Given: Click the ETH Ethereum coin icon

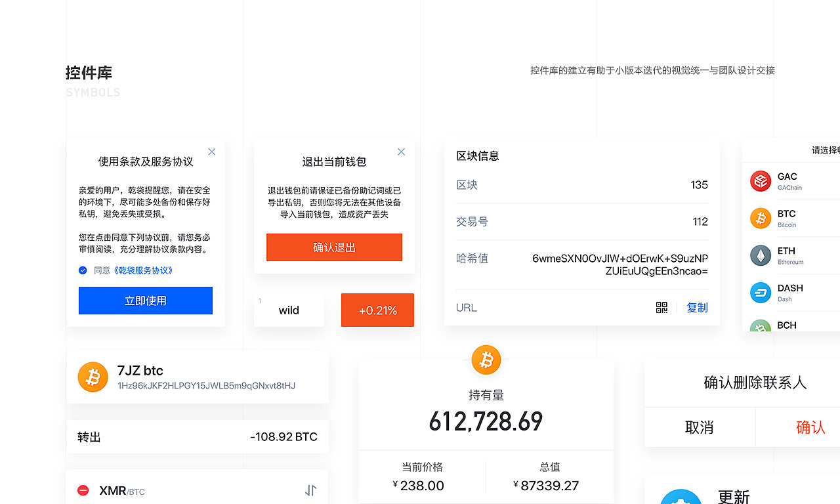Looking at the screenshot, I should (761, 256).
